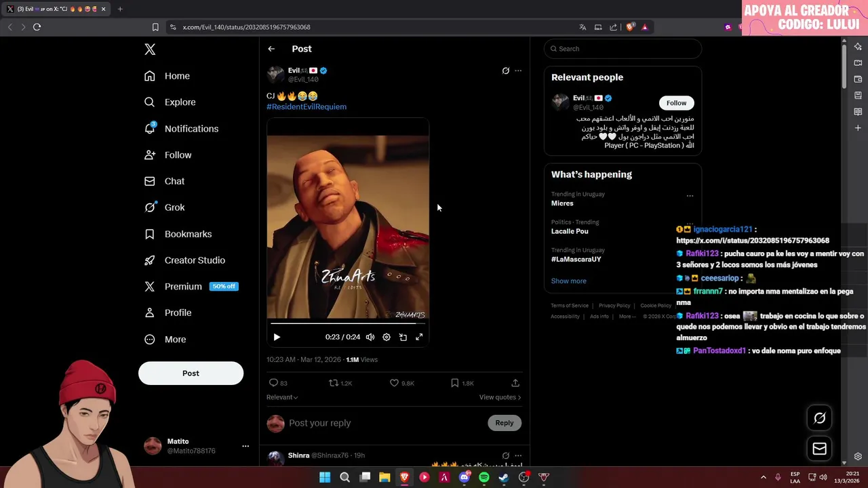Click the #ResidentEvilRequiem hashtag
Viewport: 868px width, 488px height.
point(307,106)
